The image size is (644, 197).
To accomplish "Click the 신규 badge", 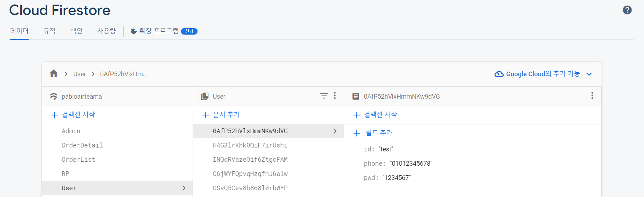I will pos(189,31).
